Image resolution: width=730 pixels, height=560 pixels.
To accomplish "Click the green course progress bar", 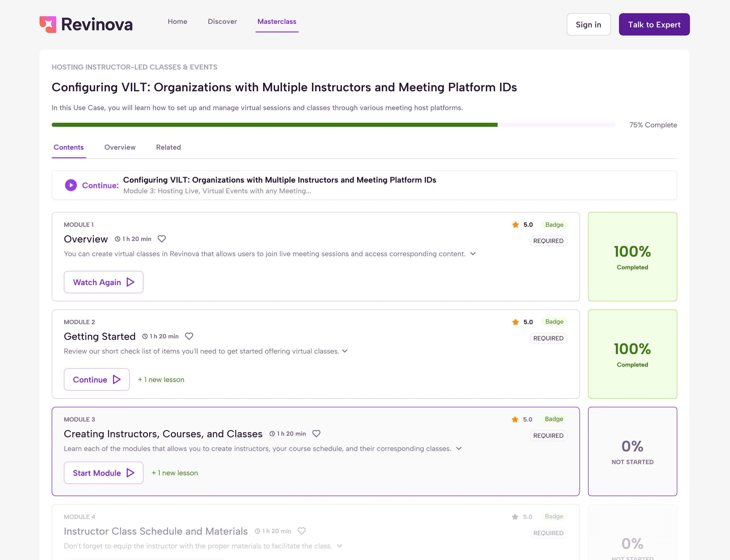I will tap(274, 125).
